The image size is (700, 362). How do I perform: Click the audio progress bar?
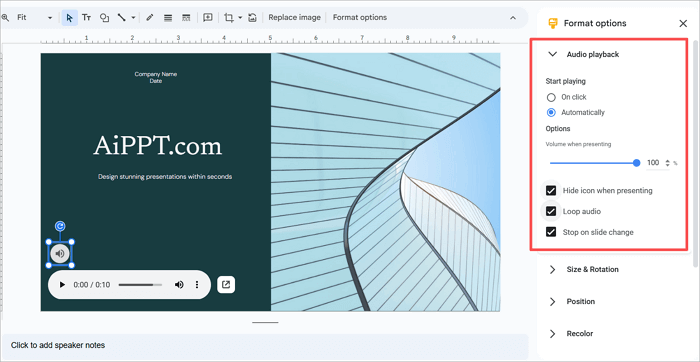pyautogui.click(x=140, y=285)
